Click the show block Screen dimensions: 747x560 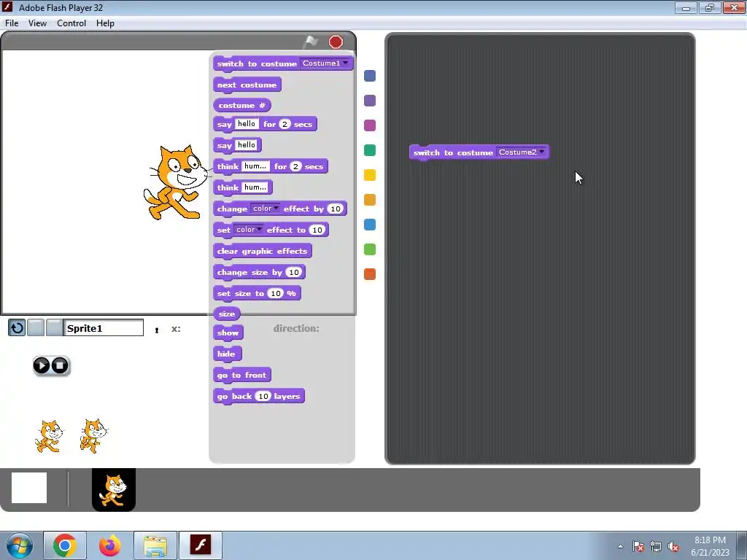[228, 332]
